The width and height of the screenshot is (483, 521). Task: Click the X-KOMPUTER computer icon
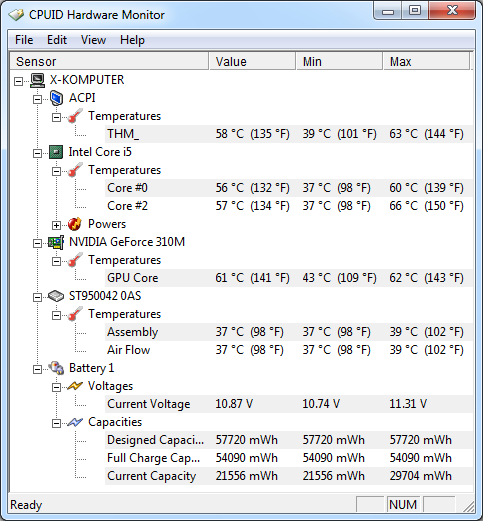(37, 80)
